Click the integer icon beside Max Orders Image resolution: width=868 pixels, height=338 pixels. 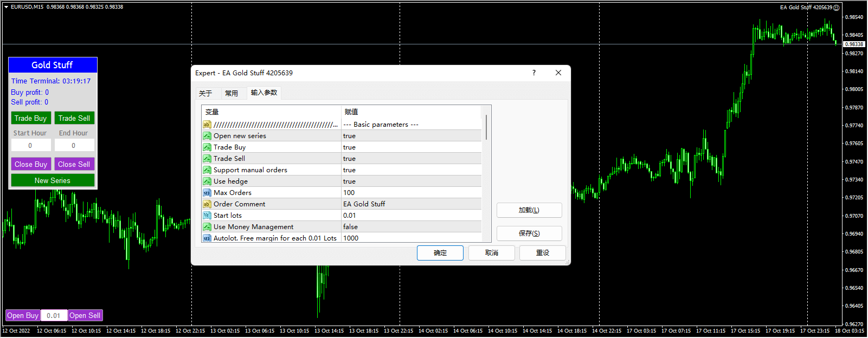coord(207,193)
